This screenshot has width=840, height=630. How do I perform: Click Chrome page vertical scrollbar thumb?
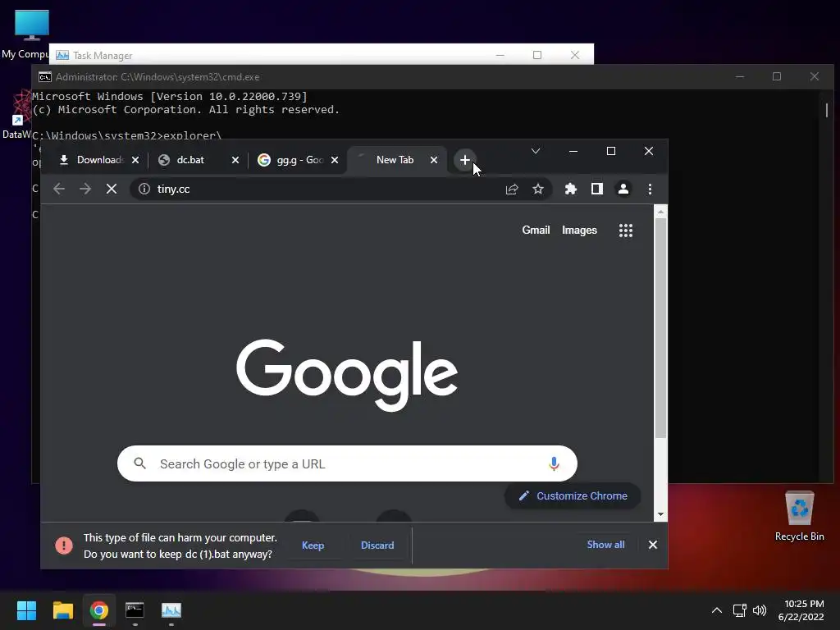coord(661,328)
